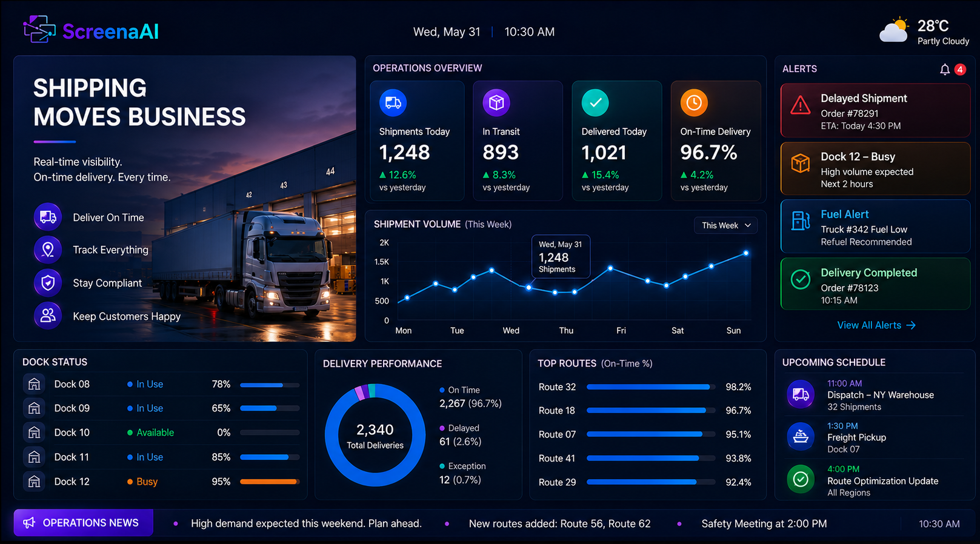Click the On-Time Delivery clock icon

[694, 103]
